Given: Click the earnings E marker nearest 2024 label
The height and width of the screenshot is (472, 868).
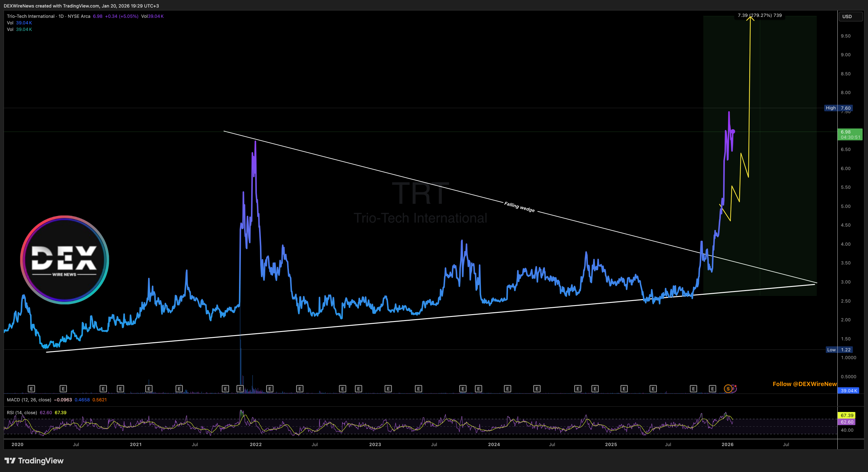Looking at the screenshot, I should (x=507, y=389).
